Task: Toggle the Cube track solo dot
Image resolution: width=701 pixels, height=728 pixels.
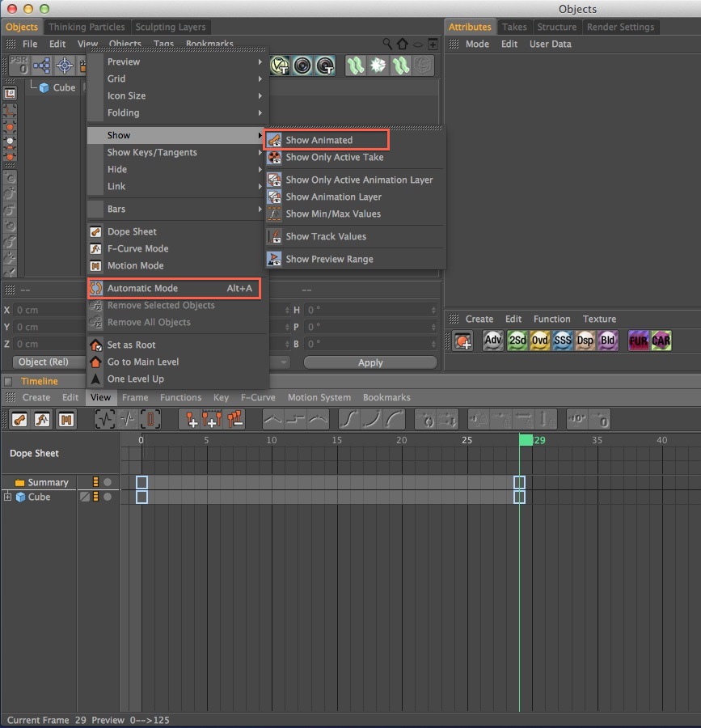Action: pyautogui.click(x=108, y=497)
